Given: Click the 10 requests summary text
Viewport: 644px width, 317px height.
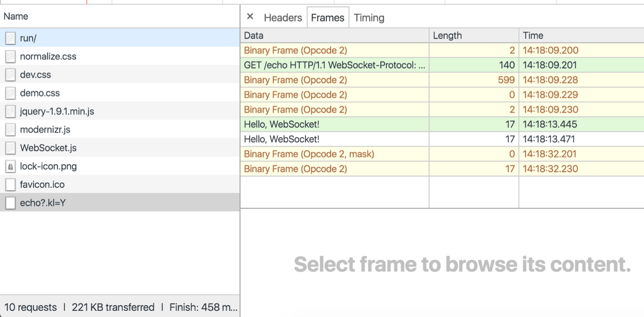Looking at the screenshot, I should click(30, 307).
